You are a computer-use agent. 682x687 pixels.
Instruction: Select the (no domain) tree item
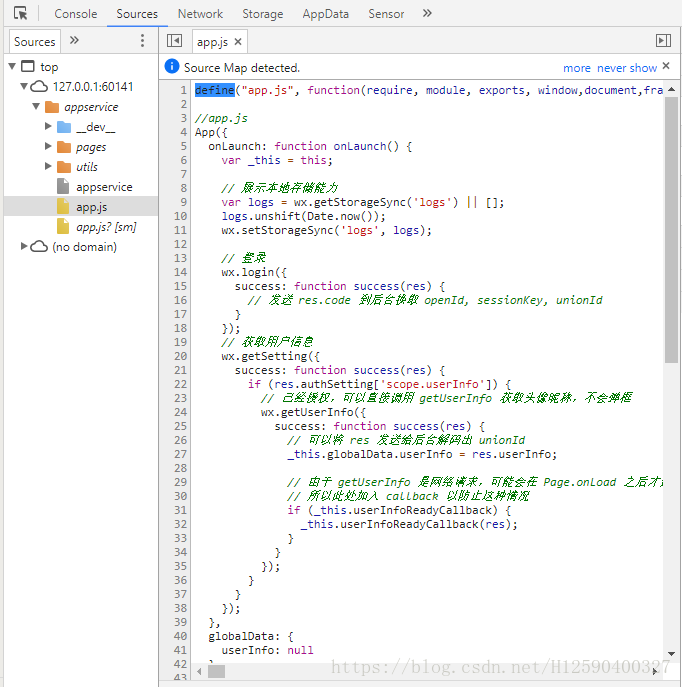point(85,247)
